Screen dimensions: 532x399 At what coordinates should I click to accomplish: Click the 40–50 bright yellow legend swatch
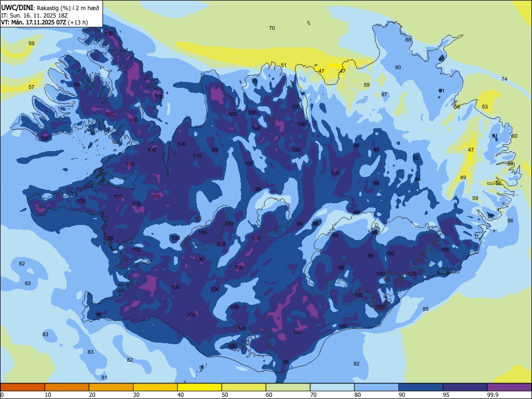(x=199, y=387)
